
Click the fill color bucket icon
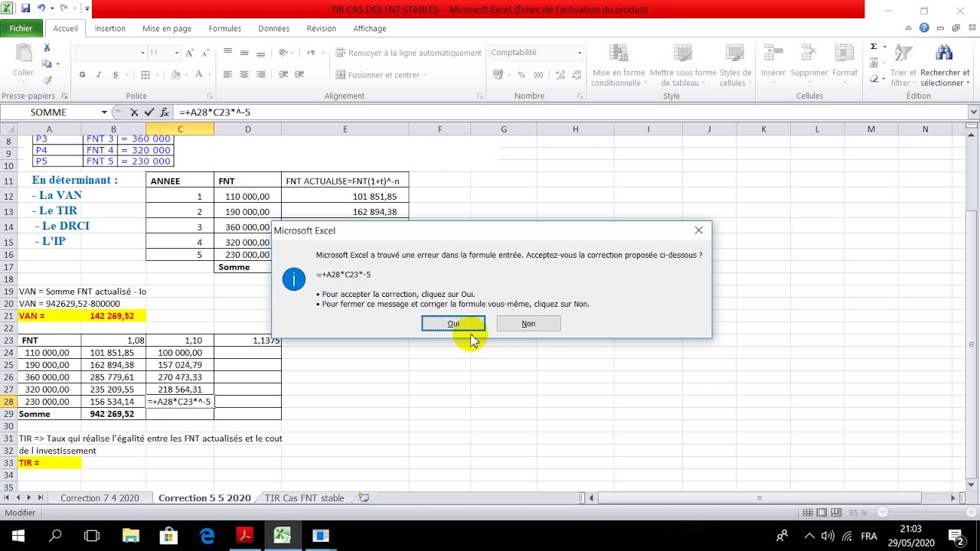175,75
